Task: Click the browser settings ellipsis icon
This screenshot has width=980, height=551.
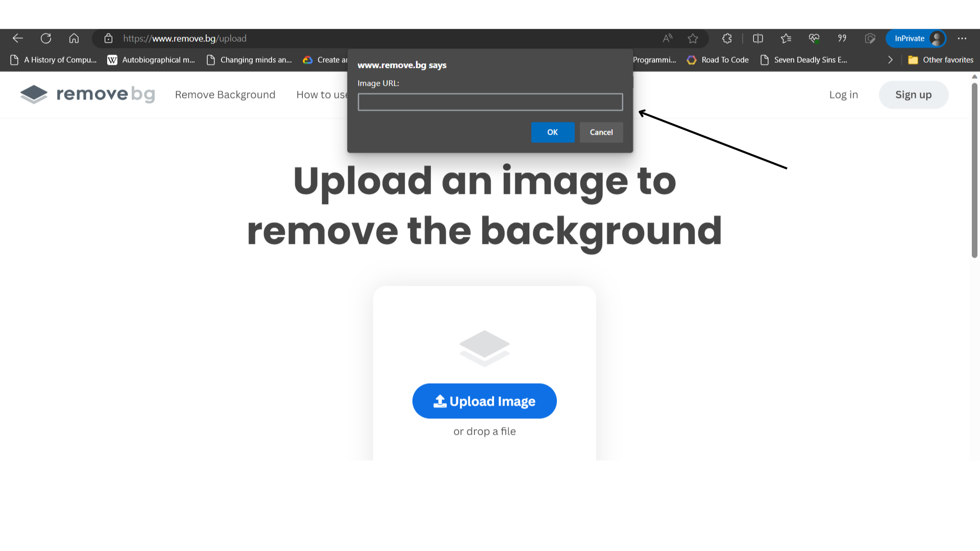Action: point(962,38)
